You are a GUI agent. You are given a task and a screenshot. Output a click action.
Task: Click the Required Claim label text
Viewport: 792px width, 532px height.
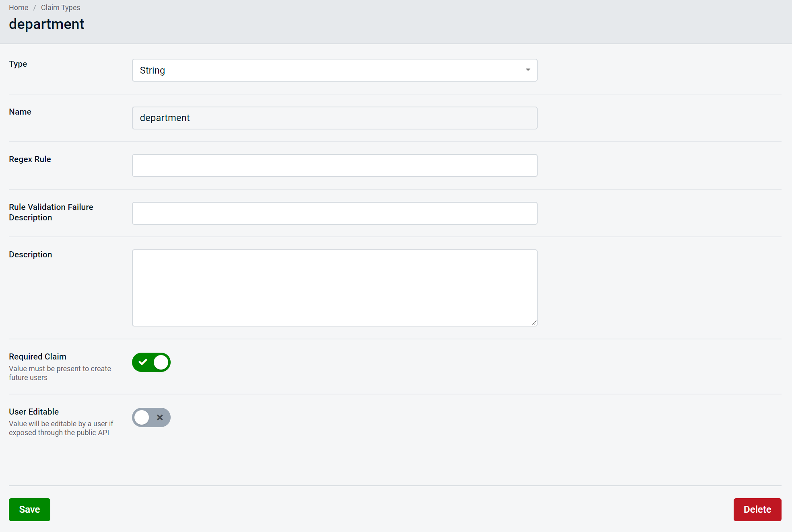coord(37,357)
